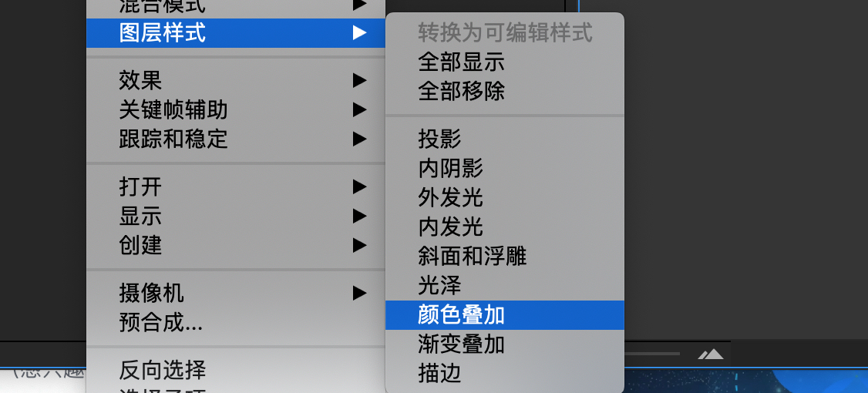Open the 摄像机 submenu
This screenshot has height=393, width=868.
click(x=359, y=294)
